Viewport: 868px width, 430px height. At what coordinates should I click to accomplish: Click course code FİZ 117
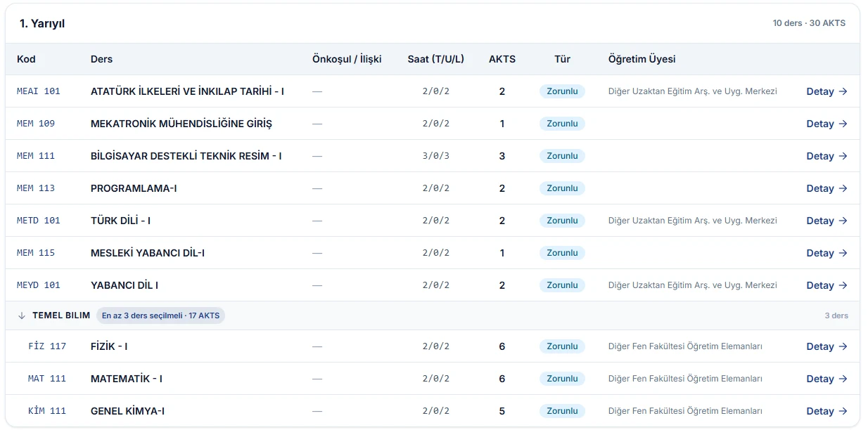(47, 346)
